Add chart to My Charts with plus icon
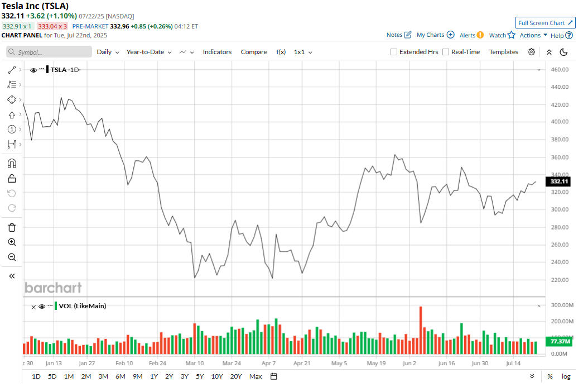This screenshot has height=387, width=588. coord(450,35)
